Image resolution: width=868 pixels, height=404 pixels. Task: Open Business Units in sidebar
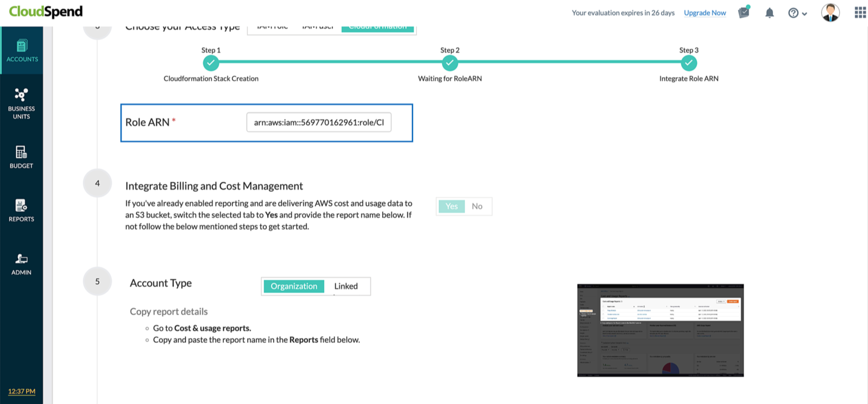(21, 103)
